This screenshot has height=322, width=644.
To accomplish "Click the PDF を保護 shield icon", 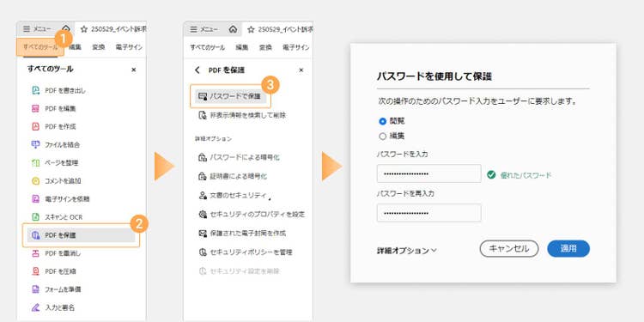I will [x=36, y=235].
